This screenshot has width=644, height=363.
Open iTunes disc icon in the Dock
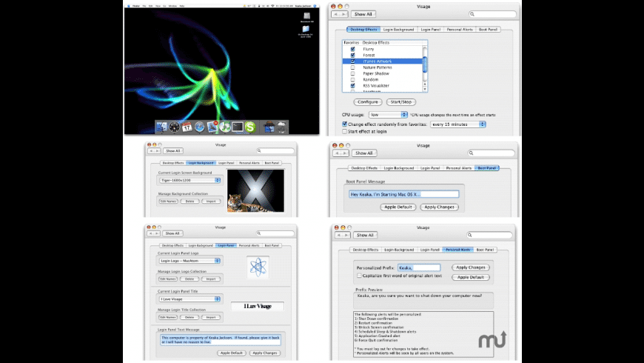coord(225,127)
